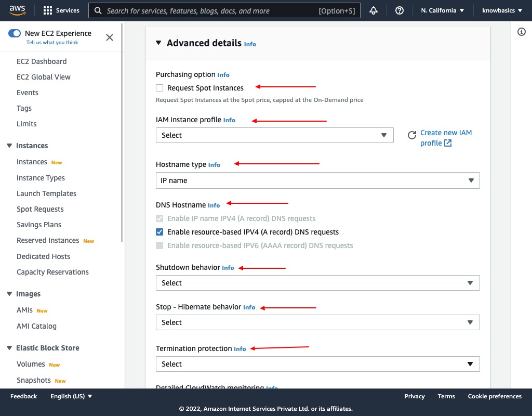Uncheck resource-based IPV4 DNS requests
532x416 pixels.
pos(159,232)
